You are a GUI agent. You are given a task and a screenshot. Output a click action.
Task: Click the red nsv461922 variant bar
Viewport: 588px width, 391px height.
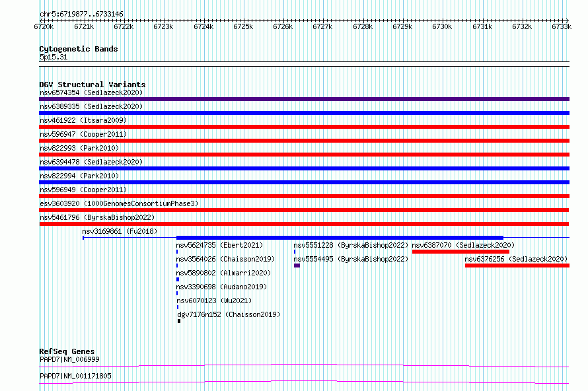pyautogui.click(x=304, y=127)
